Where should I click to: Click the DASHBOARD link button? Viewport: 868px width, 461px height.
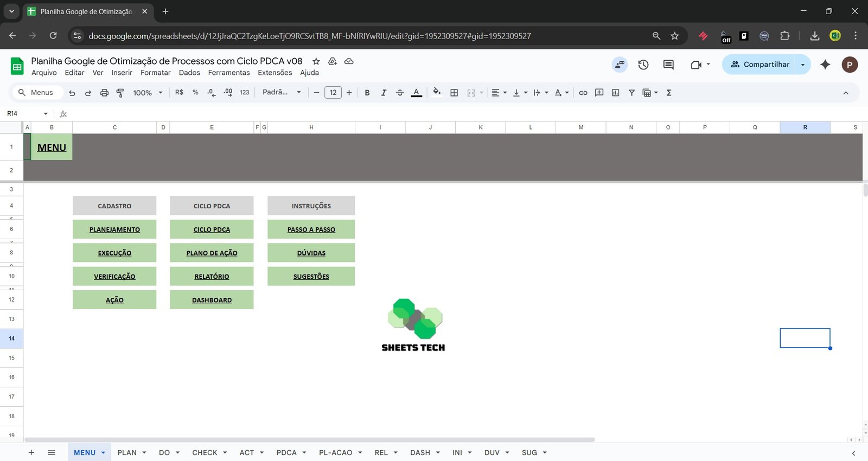click(212, 300)
